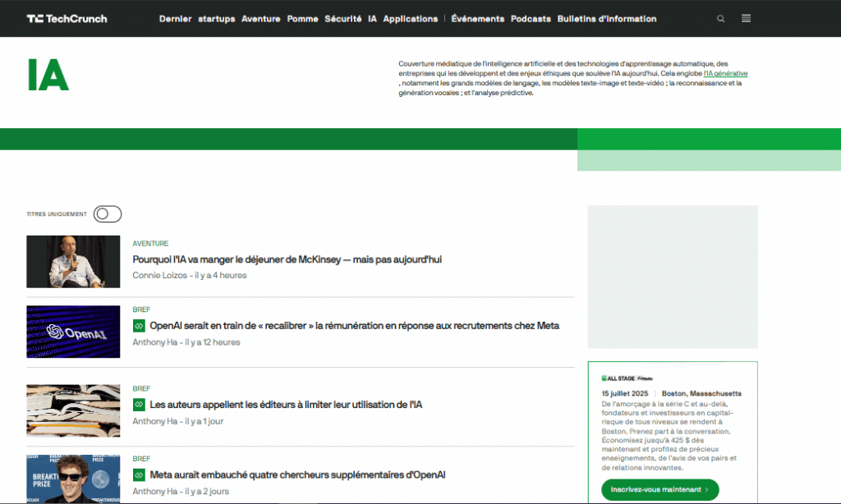Click the All Stage logo in sidebar card
The image size is (841, 504).
tap(627, 378)
